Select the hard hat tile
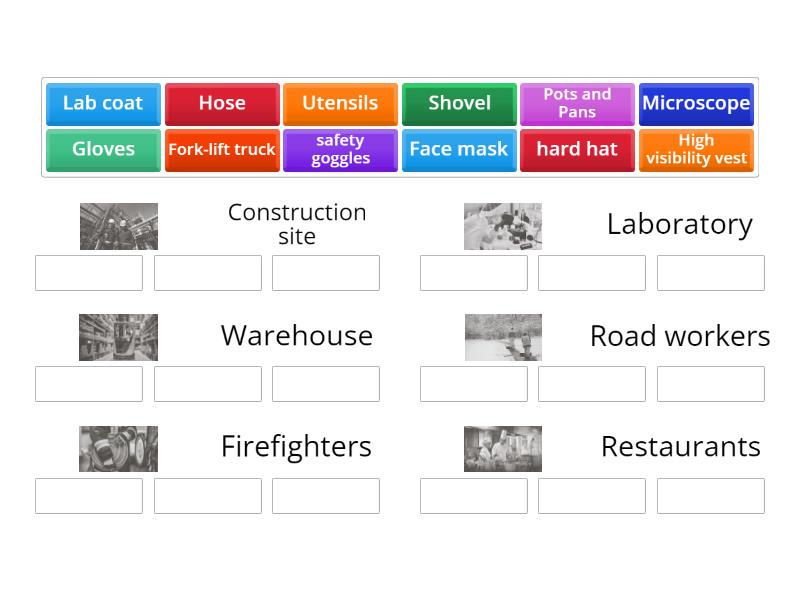The width and height of the screenshot is (800, 600). [x=577, y=149]
